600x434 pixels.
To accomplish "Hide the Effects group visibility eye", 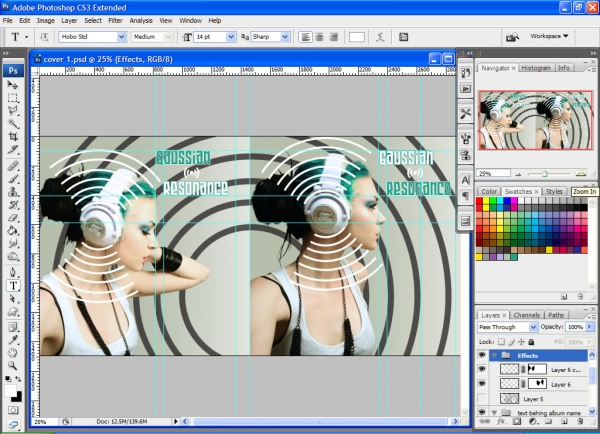I will coord(482,356).
